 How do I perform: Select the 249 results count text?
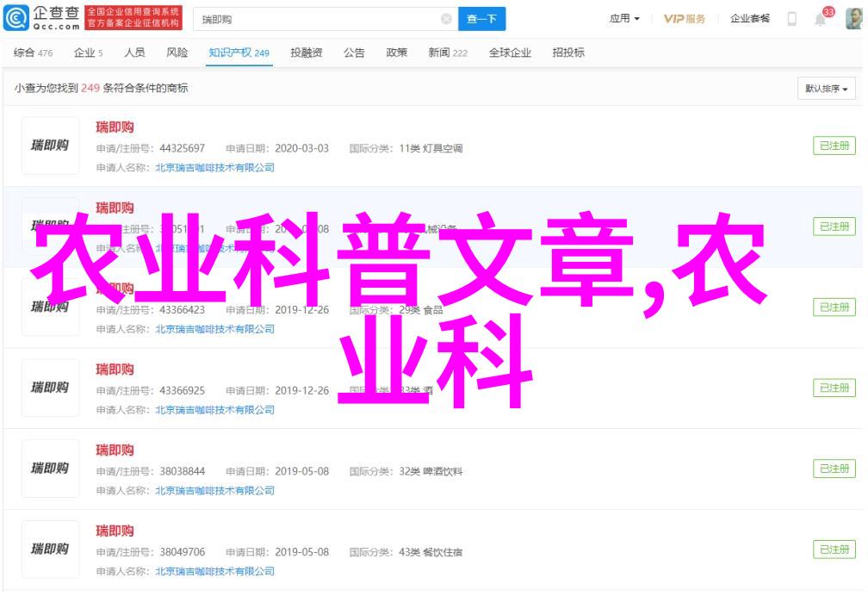[90, 88]
